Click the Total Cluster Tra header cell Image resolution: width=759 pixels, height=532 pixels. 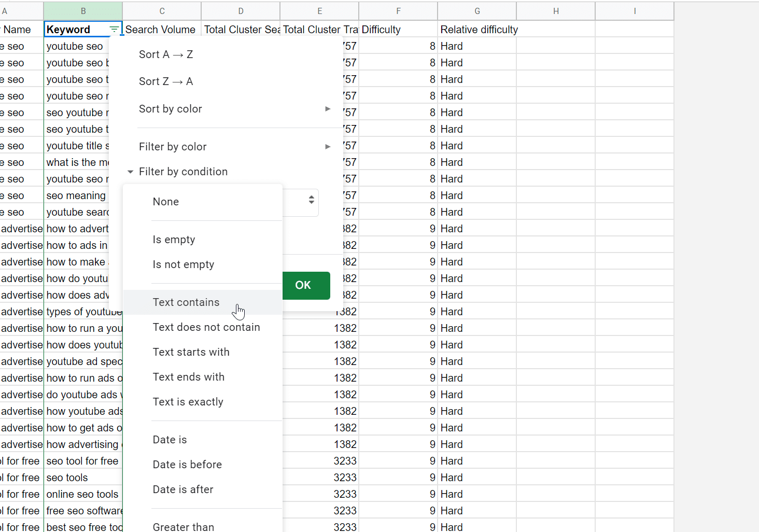coord(319,30)
